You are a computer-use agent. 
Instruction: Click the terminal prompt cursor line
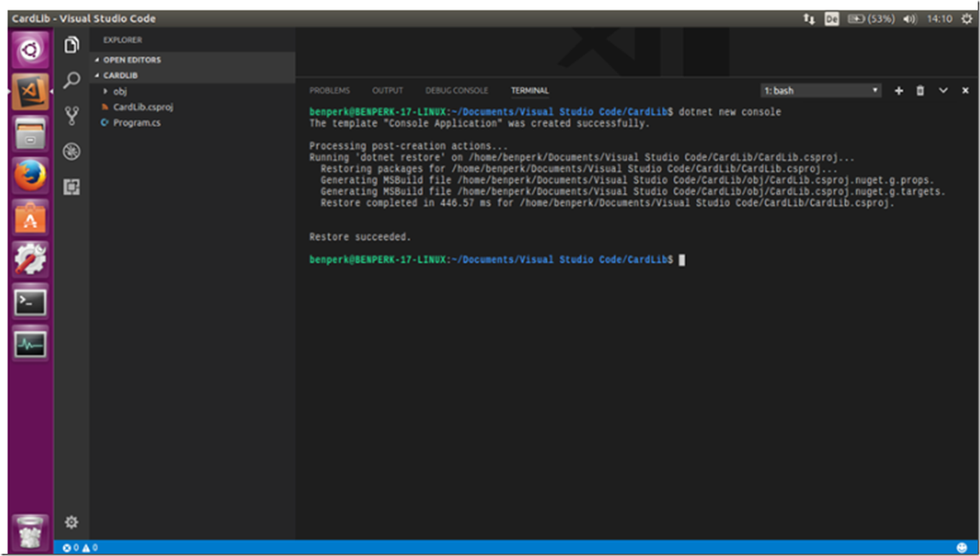point(497,260)
